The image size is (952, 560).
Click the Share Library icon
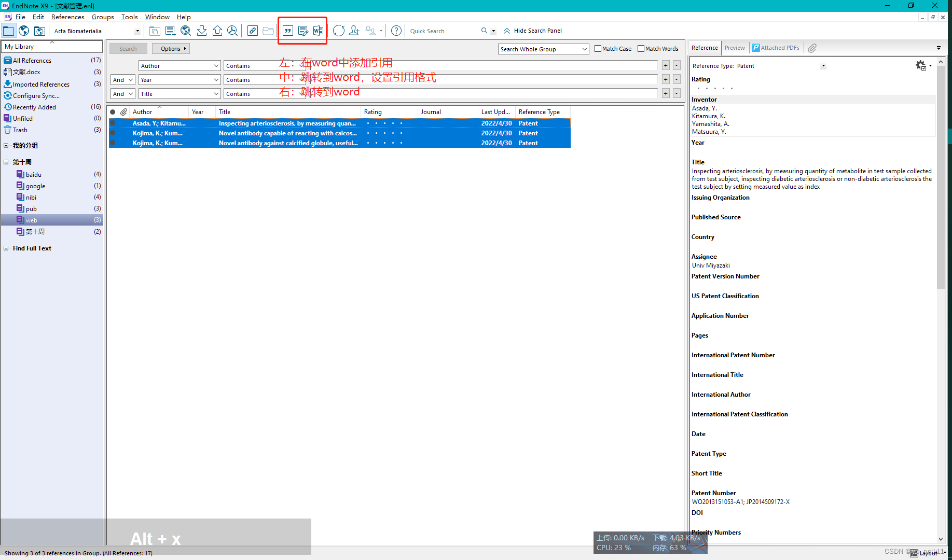click(x=354, y=31)
